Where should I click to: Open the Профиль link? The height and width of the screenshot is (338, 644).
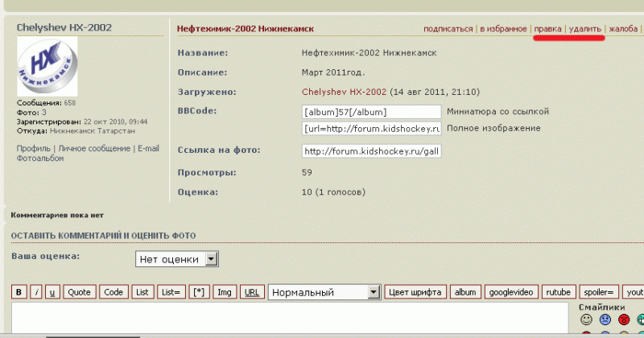34,148
